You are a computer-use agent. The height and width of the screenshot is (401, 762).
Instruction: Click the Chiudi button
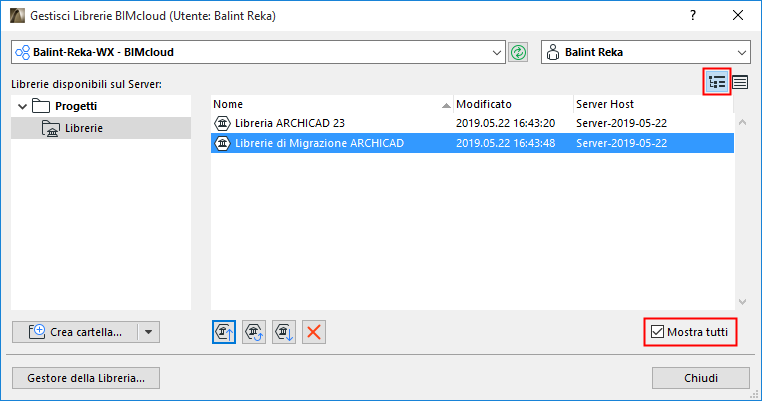click(701, 378)
